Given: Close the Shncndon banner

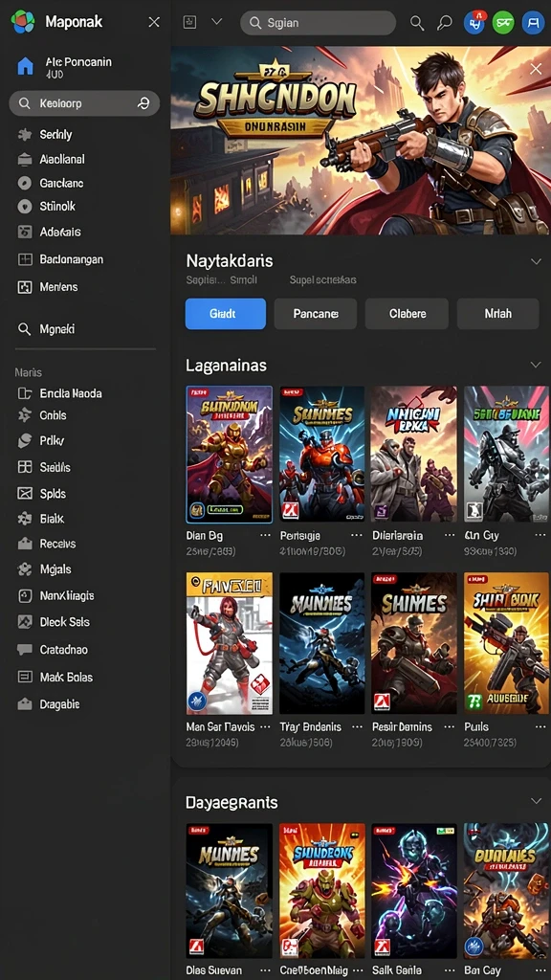Looking at the screenshot, I should coord(536,69).
